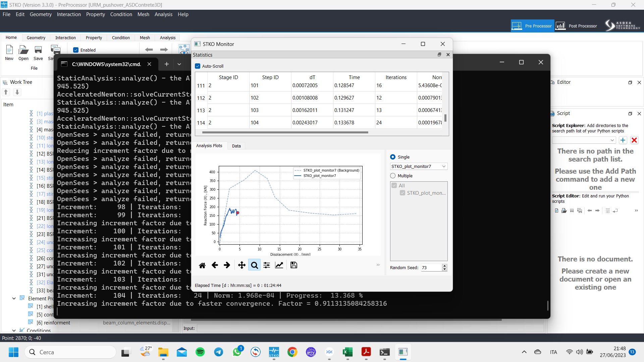Move Work Tree item down
644x362 pixels.
click(x=17, y=92)
